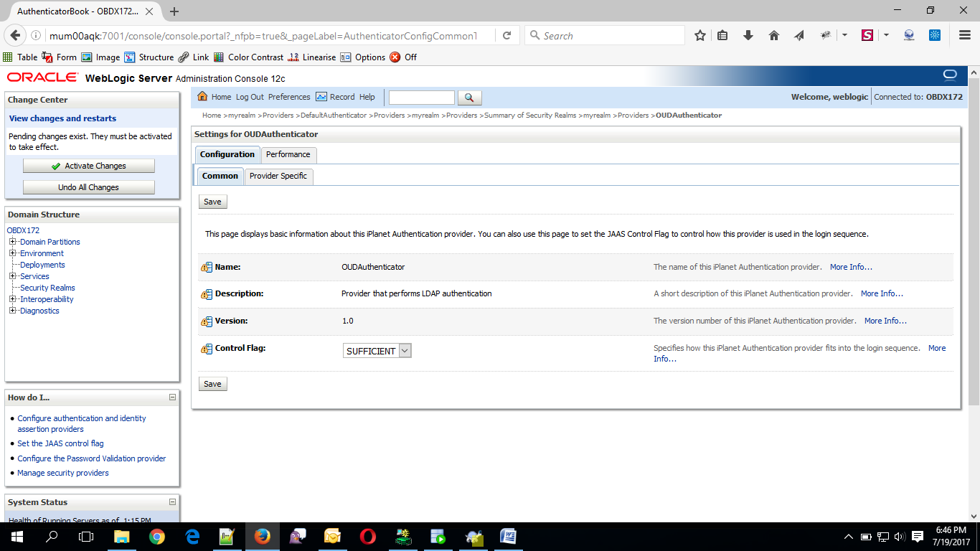Click the Log Out link
The image size is (980, 551).
click(x=250, y=97)
